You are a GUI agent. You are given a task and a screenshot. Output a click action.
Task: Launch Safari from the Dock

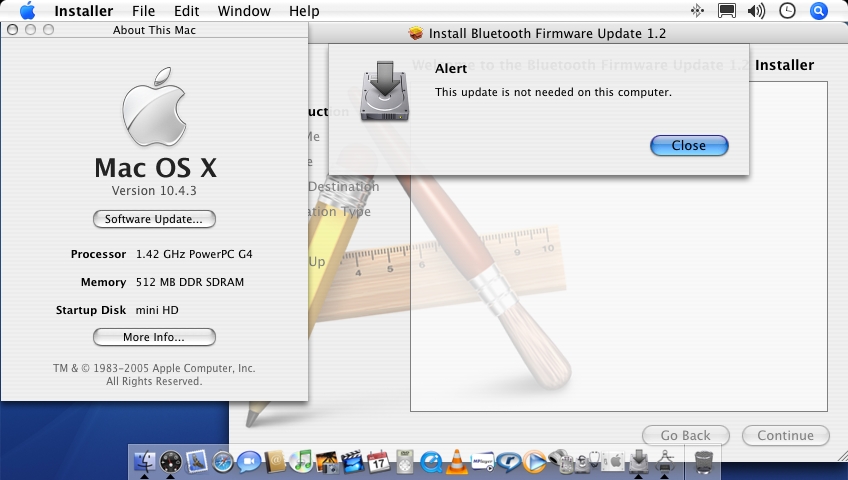tap(222, 463)
